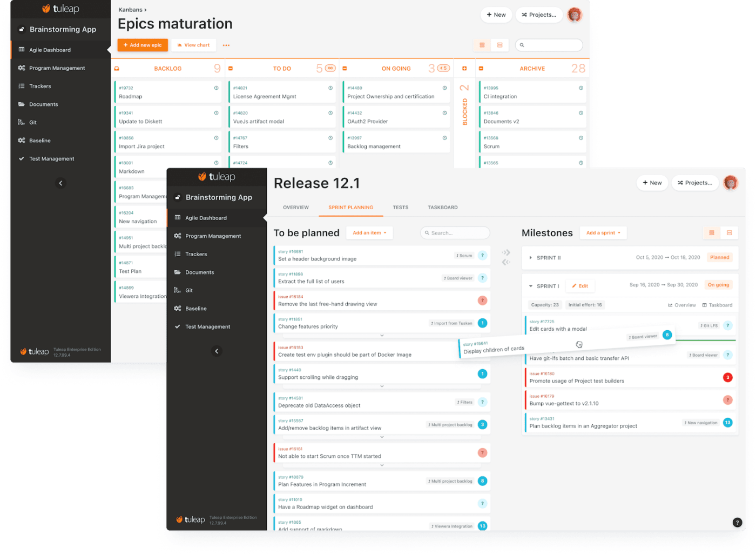The width and height of the screenshot is (756, 554).
Task: Expand children under Support scrolling while dragging
Action: 382,386
